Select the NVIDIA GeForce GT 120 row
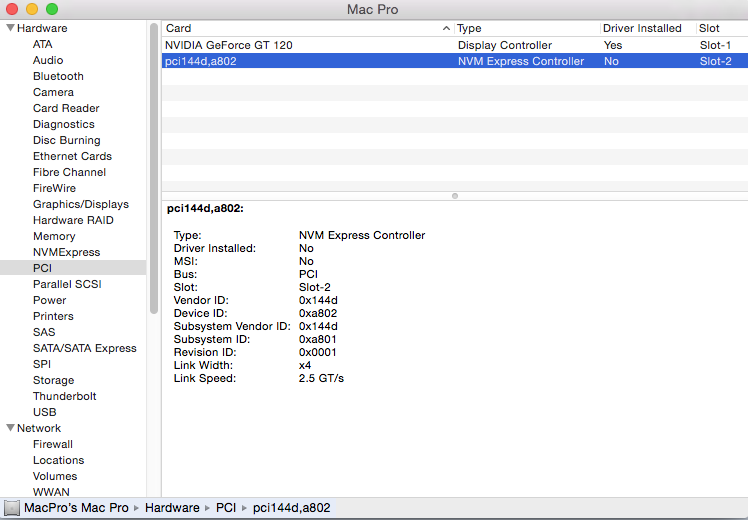 pos(455,45)
